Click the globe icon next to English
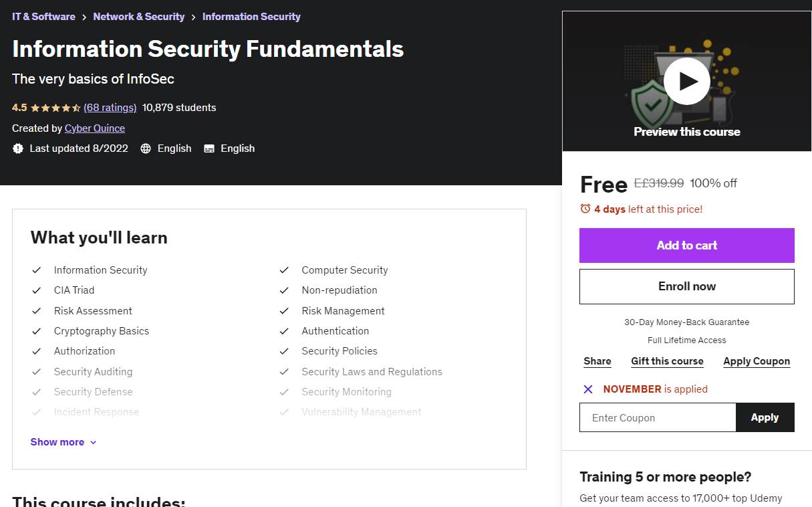 [146, 148]
